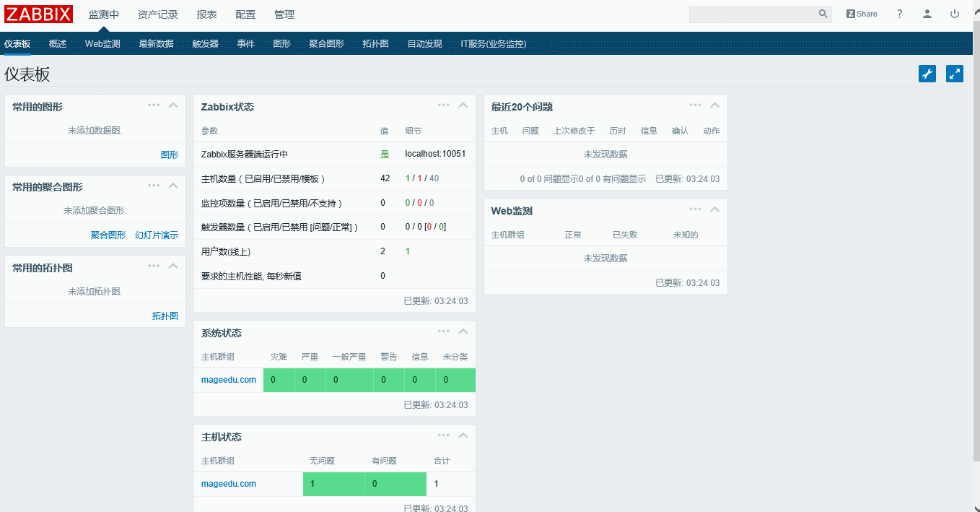The image size is (980, 512).
Task: Open the 报表 main menu
Action: click(207, 14)
